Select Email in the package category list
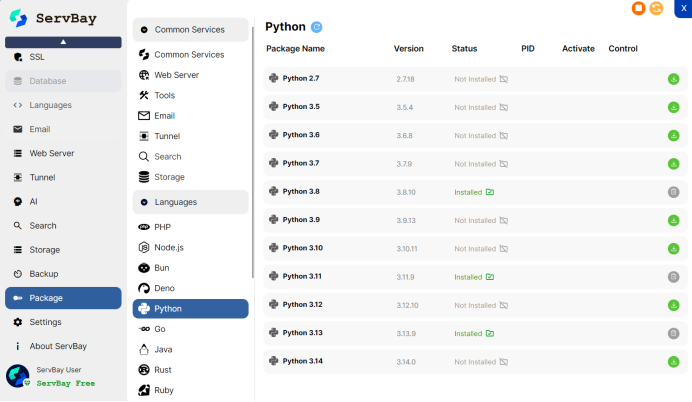692x402 pixels. pyautogui.click(x=191, y=116)
